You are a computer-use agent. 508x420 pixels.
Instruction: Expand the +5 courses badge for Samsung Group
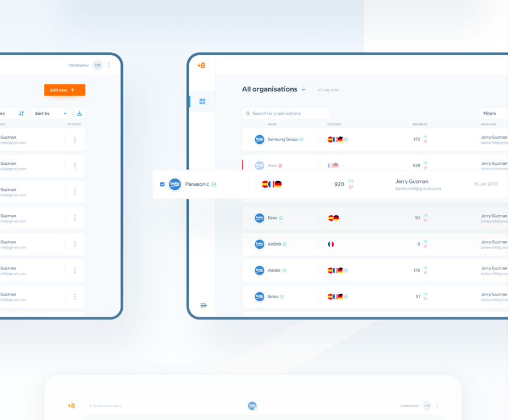345,139
